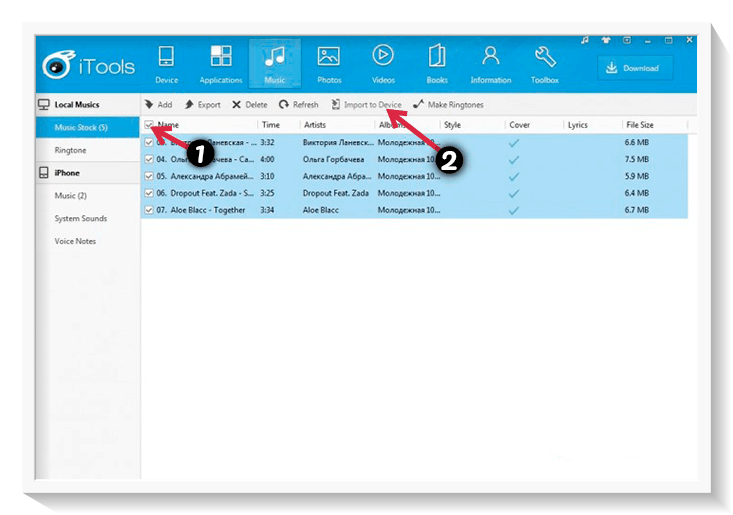Open Voice Notes under iPhone
Screen dimensions: 733x515
(75, 241)
